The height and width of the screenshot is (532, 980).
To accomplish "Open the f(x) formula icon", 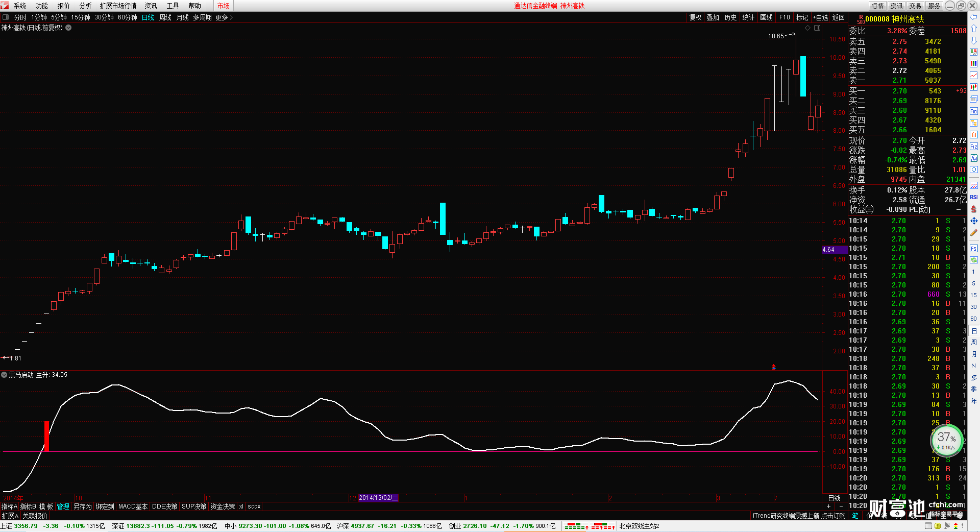I will coord(974,158).
